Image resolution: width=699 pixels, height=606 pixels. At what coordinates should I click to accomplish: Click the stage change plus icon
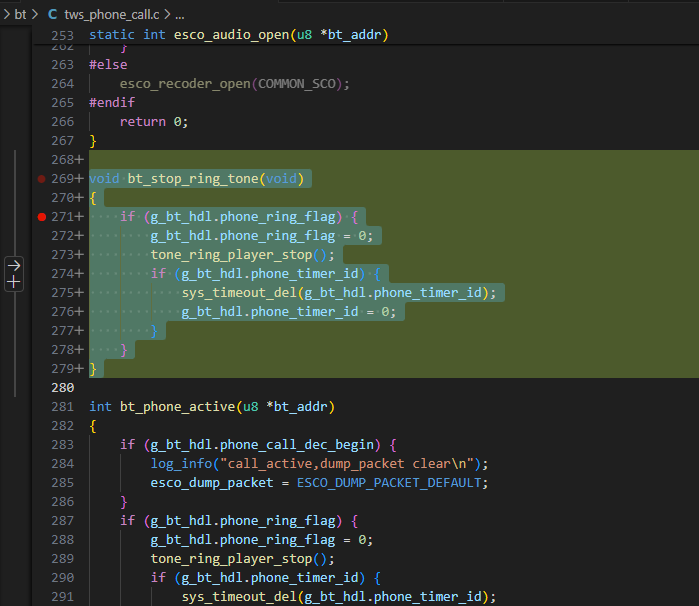pos(14,282)
